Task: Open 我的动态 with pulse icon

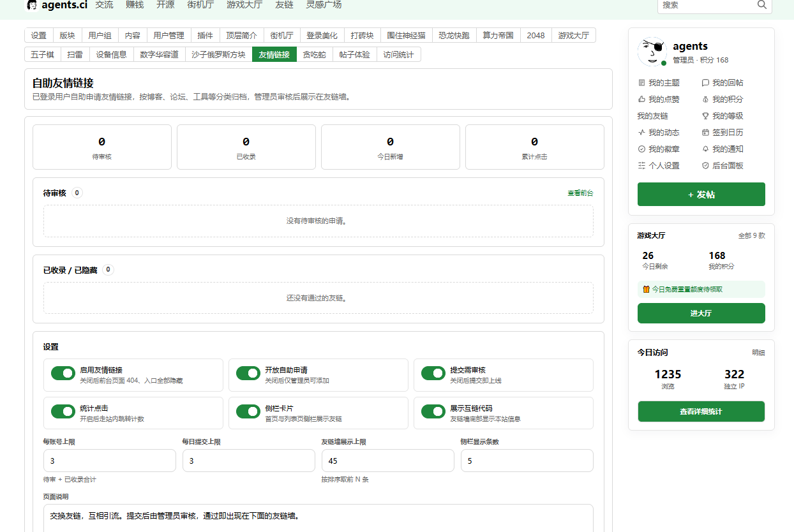Action: pyautogui.click(x=659, y=133)
